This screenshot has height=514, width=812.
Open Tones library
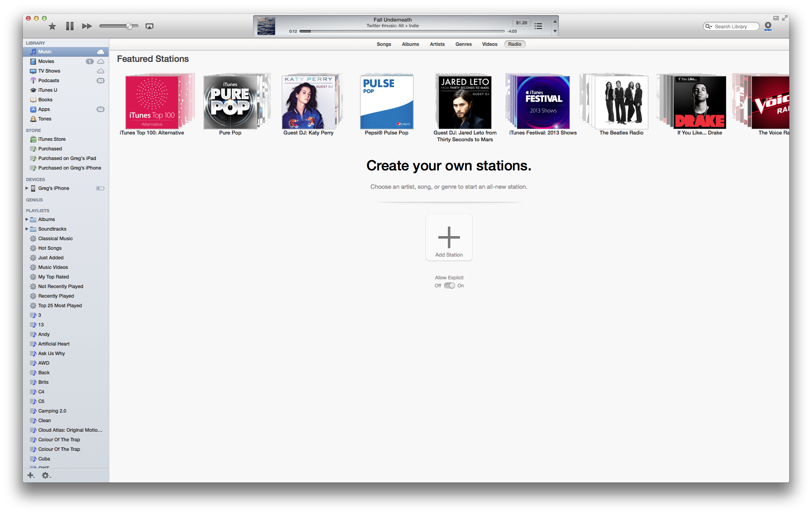click(65, 119)
